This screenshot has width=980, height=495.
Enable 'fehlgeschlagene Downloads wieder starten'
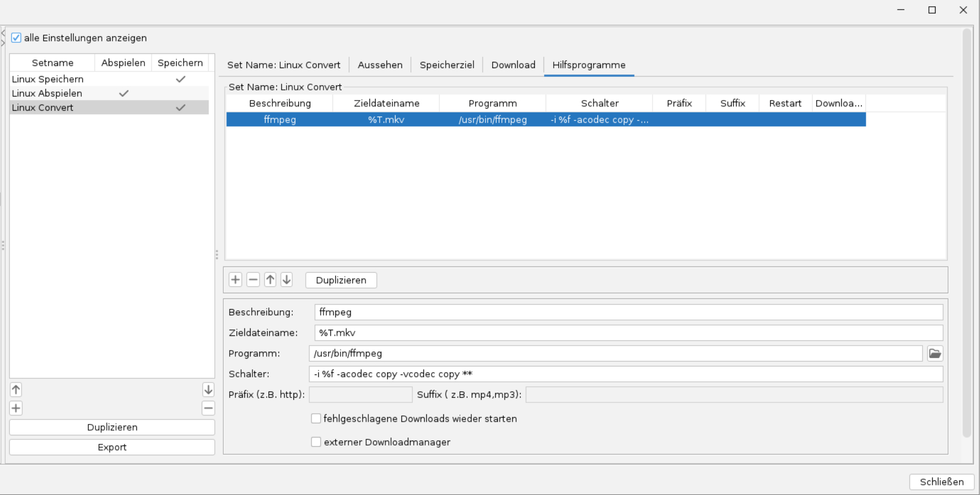coord(316,419)
